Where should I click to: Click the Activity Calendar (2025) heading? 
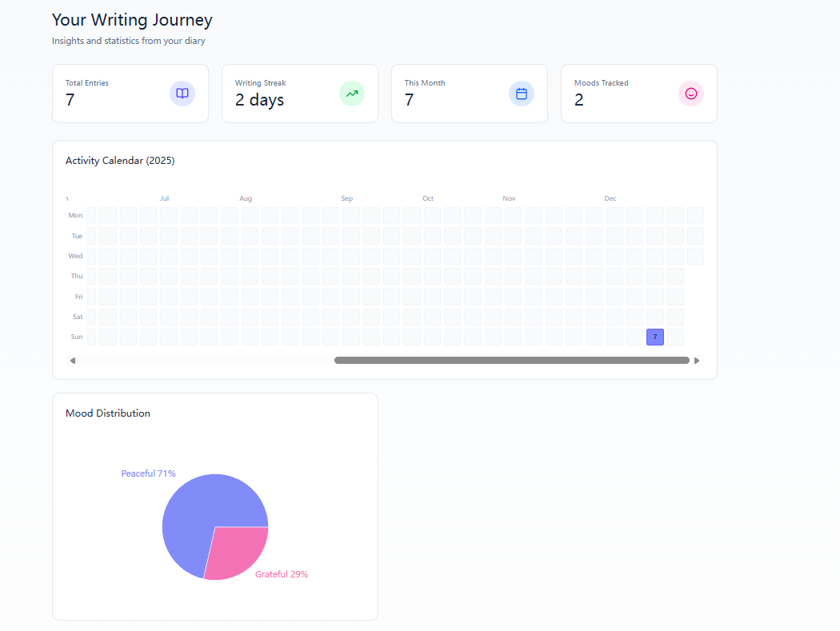(x=120, y=161)
